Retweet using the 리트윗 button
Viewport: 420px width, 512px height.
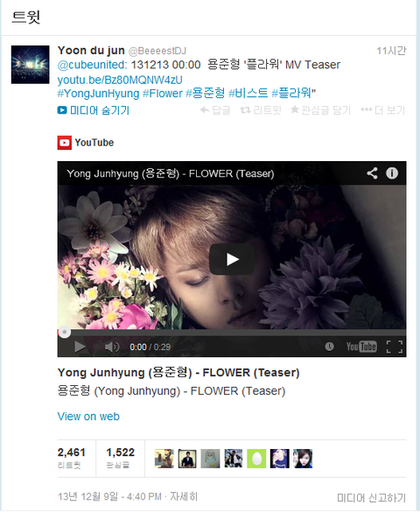pos(261,110)
